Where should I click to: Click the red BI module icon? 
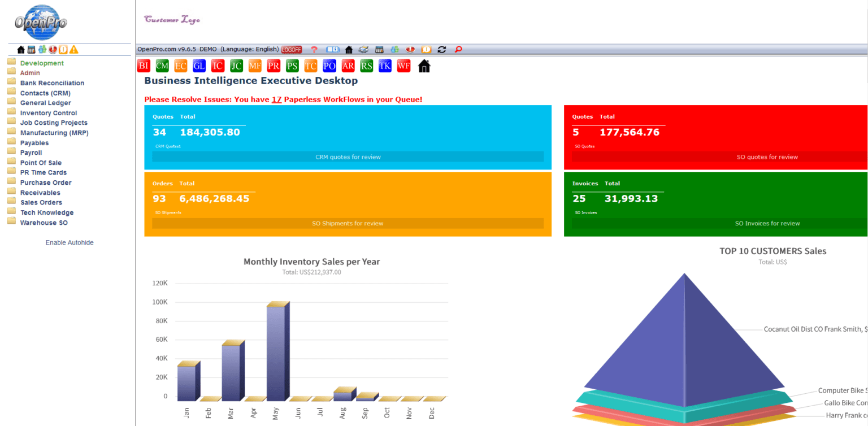tap(144, 66)
